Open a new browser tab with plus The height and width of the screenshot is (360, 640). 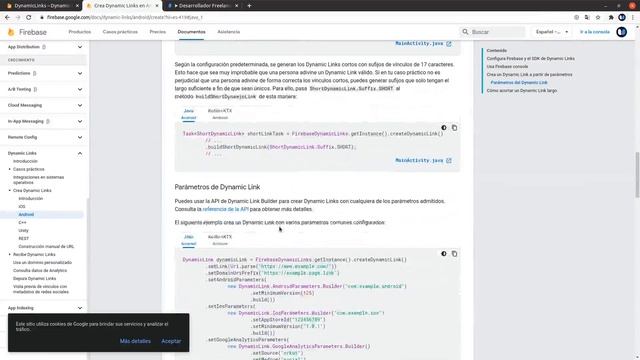point(249,6)
